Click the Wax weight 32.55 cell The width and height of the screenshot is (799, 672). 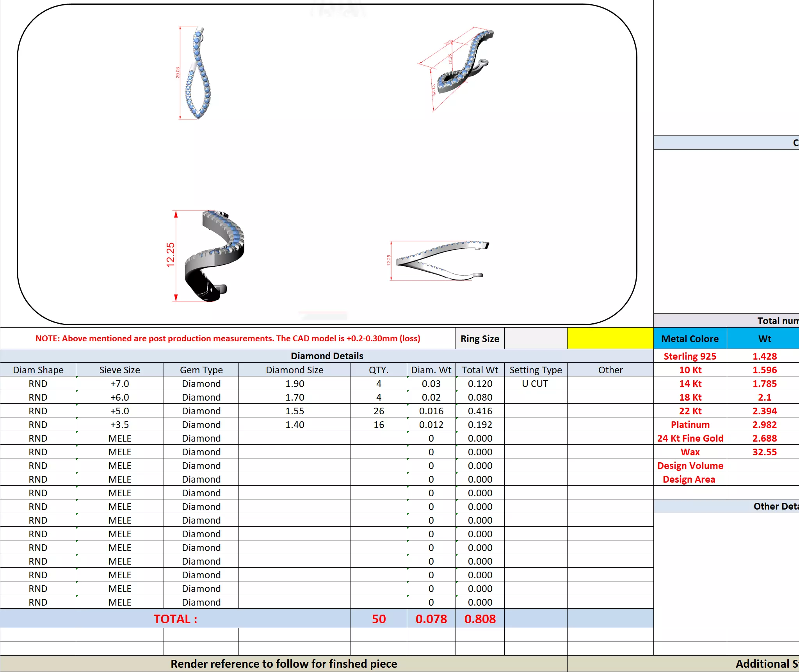(764, 452)
